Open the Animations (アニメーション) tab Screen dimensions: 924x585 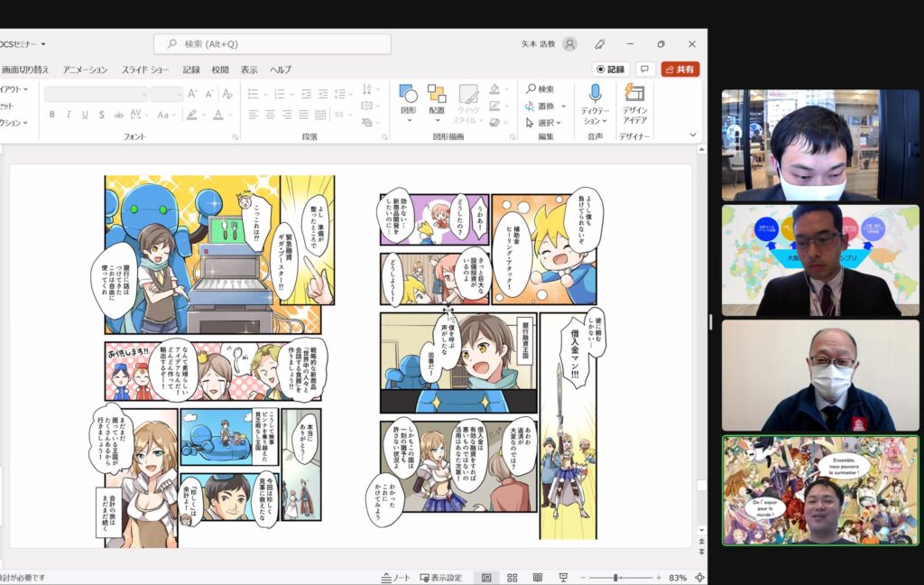tap(85, 70)
